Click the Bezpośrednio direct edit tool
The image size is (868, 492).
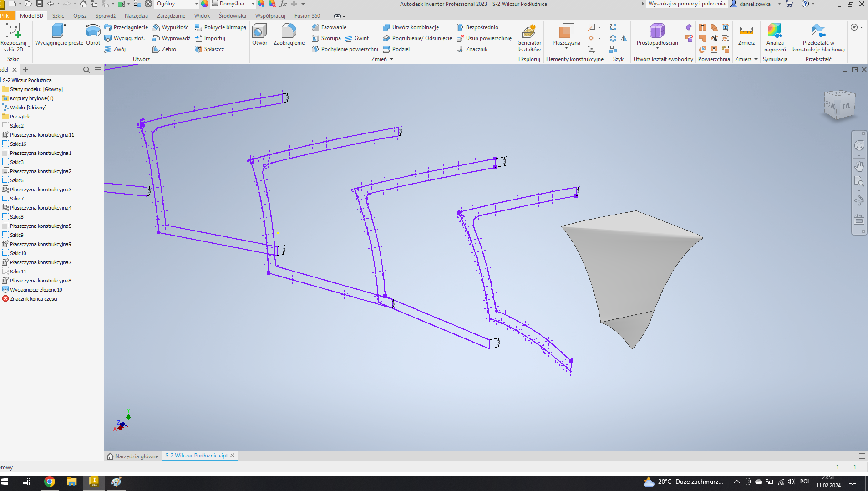(x=477, y=27)
